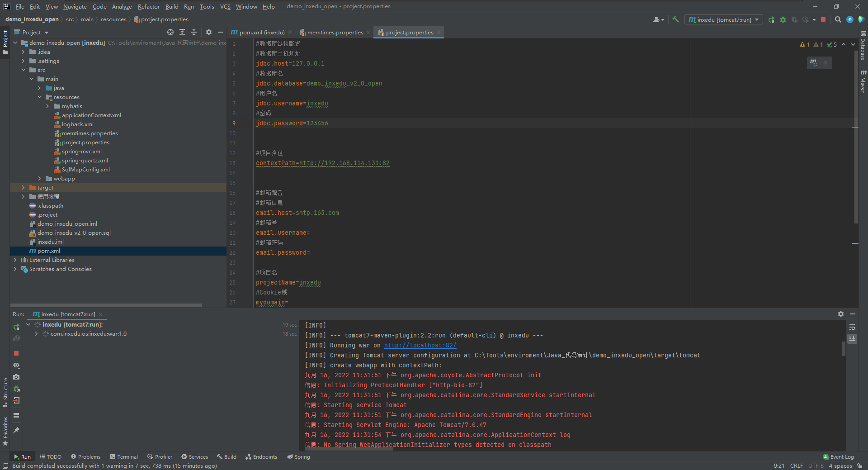Hide the Run tool window
Screen dimensions: 868x470
pos(853,314)
